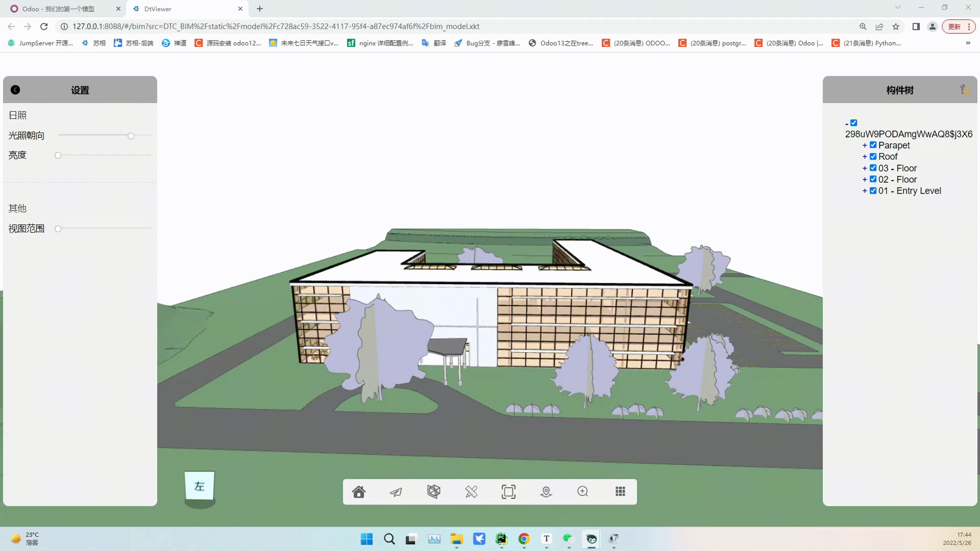Collapse the root model tree node
This screenshot has height=551, width=980.
coord(847,123)
